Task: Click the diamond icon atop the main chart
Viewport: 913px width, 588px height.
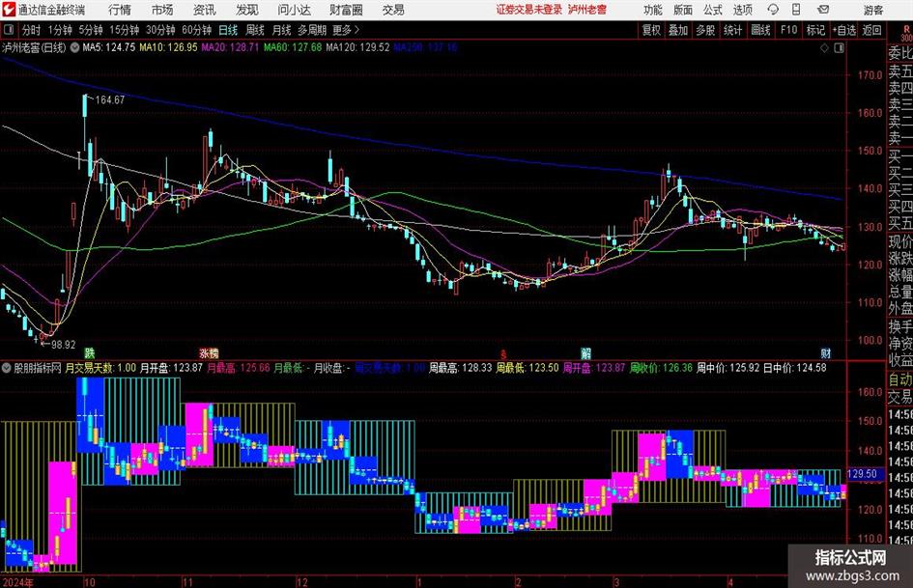Action: tap(824, 48)
